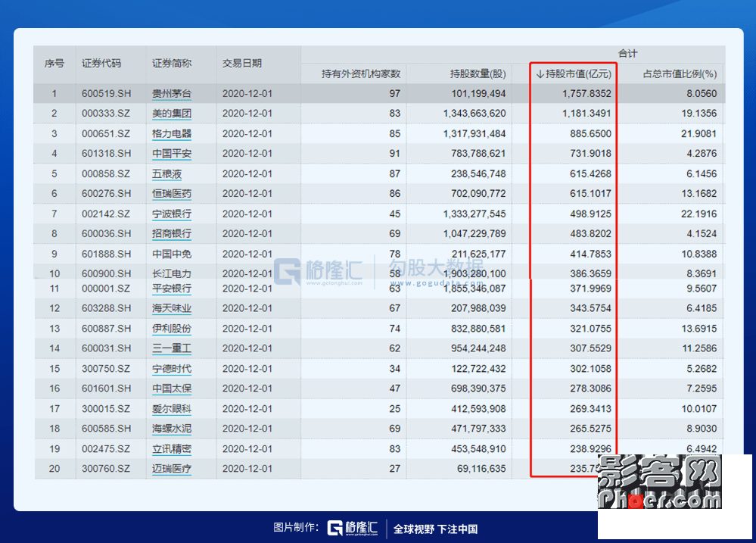This screenshot has height=543, width=756.
Task: Open the 美的集团 stock link
Action: point(172,114)
